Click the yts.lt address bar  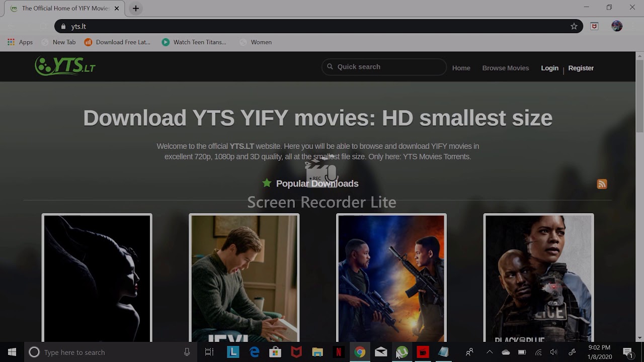pos(319,26)
